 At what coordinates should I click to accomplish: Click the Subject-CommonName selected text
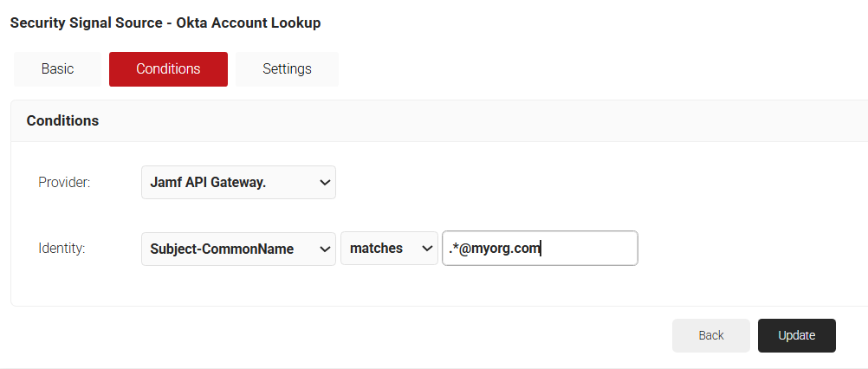click(222, 249)
